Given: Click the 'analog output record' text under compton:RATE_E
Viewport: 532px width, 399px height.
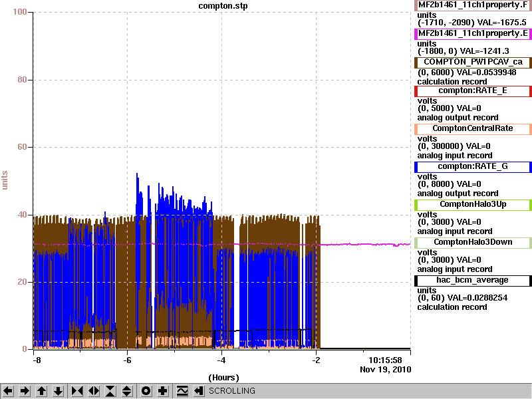Looking at the screenshot, I should click(x=458, y=118).
